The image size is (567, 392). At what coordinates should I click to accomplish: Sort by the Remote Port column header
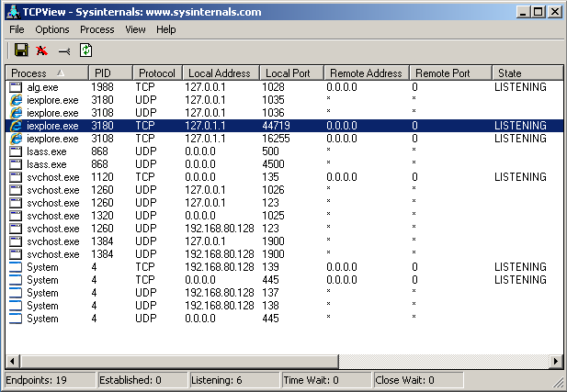coord(450,73)
